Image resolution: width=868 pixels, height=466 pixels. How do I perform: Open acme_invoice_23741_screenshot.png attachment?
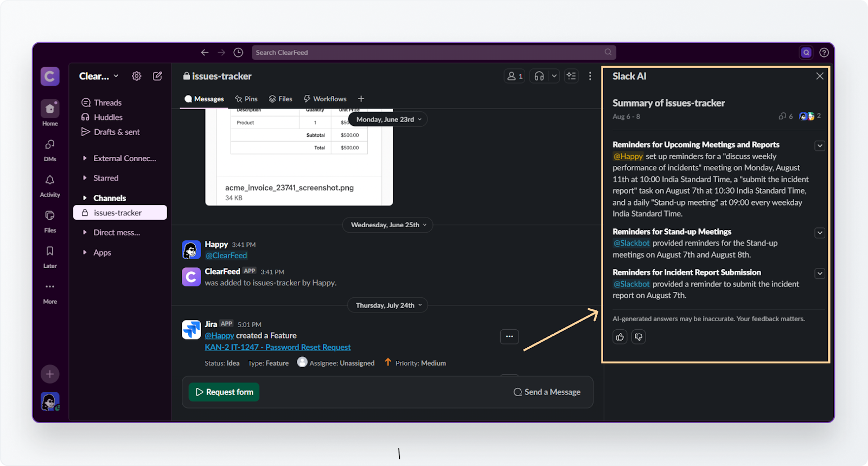[x=299, y=157]
